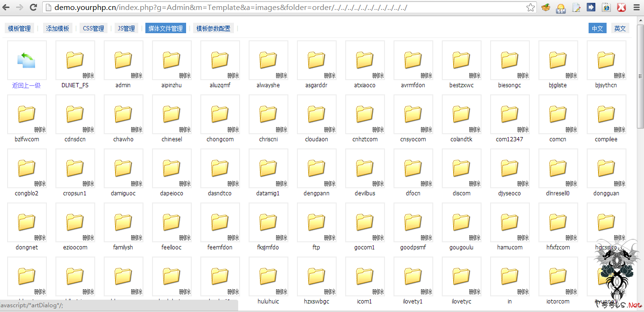Open the hamucom folder icon
The height and width of the screenshot is (312, 644).
coord(510,222)
